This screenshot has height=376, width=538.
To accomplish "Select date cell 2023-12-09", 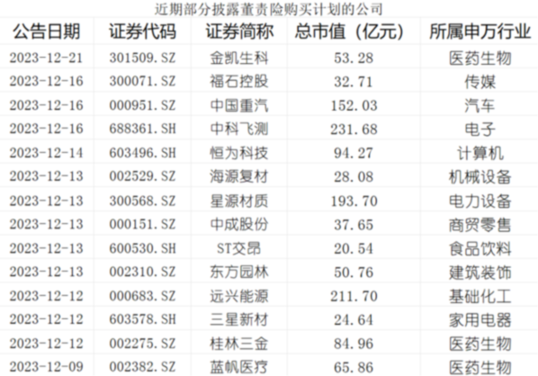I will (46, 366).
